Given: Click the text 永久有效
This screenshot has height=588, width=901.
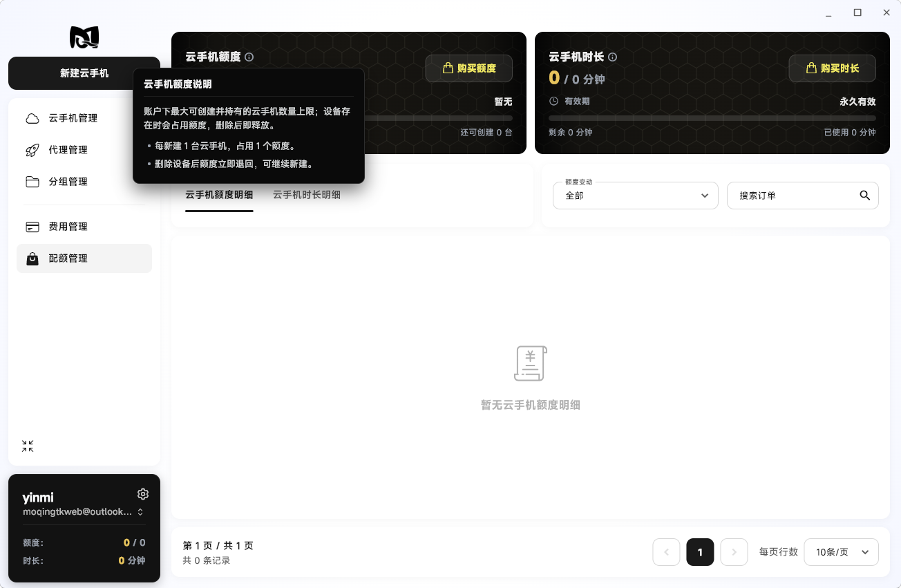Looking at the screenshot, I should [x=857, y=102].
